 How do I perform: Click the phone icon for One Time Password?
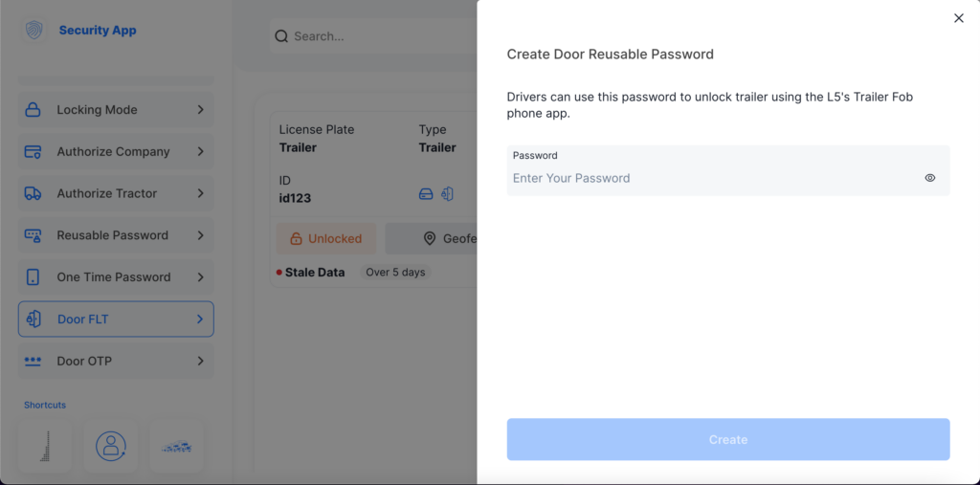point(33,277)
